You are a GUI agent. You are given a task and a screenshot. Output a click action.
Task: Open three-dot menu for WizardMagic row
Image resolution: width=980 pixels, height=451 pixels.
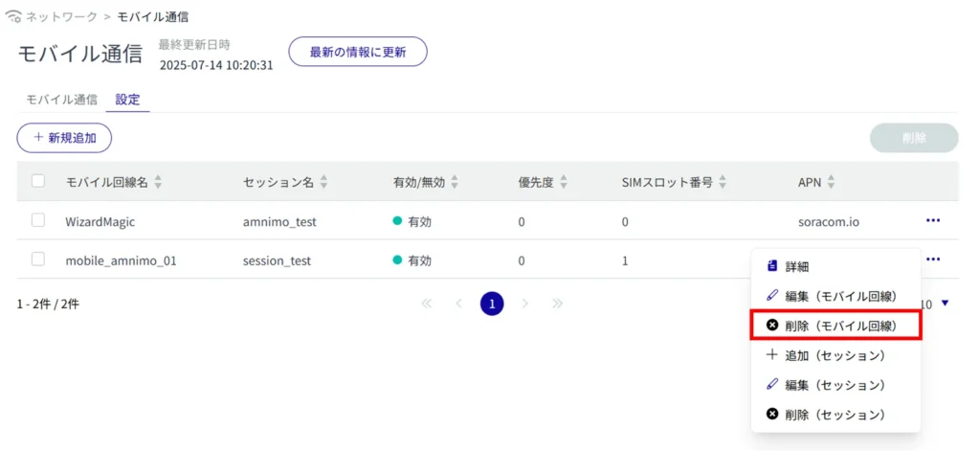[932, 220]
